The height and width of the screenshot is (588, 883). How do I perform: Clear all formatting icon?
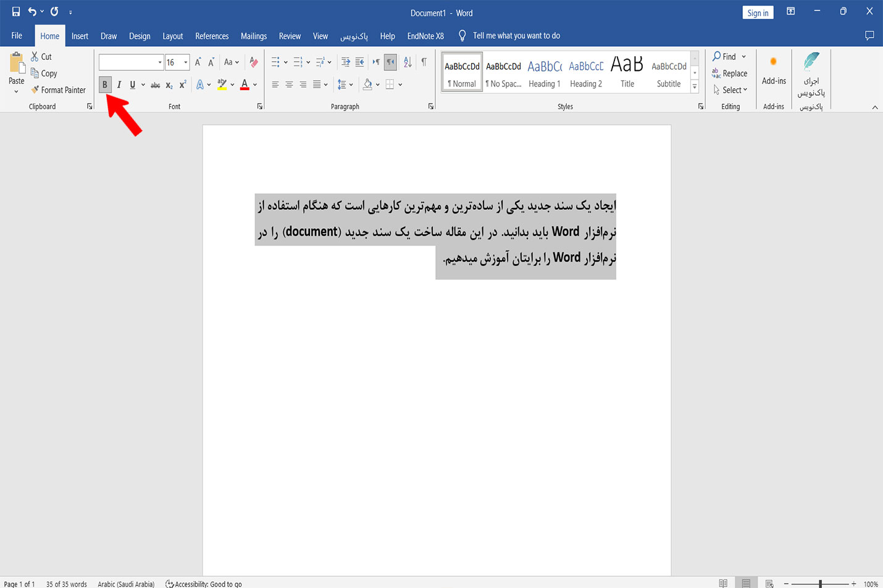[253, 62]
